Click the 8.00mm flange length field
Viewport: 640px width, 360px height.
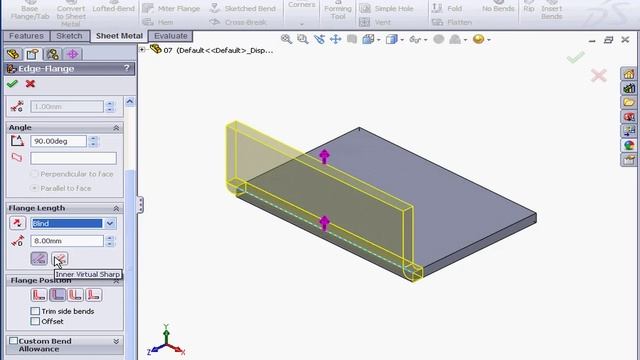click(x=67, y=241)
